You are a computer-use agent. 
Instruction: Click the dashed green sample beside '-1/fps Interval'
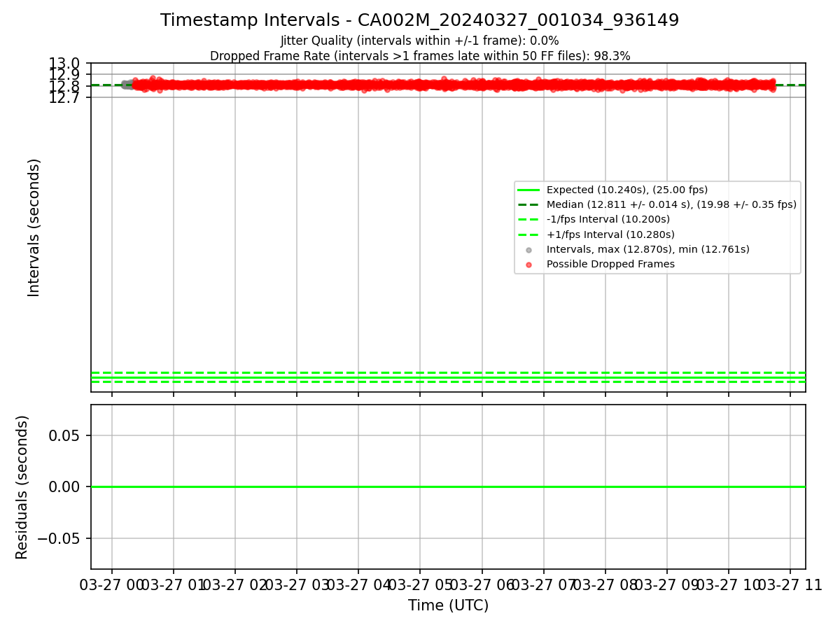tap(528, 220)
